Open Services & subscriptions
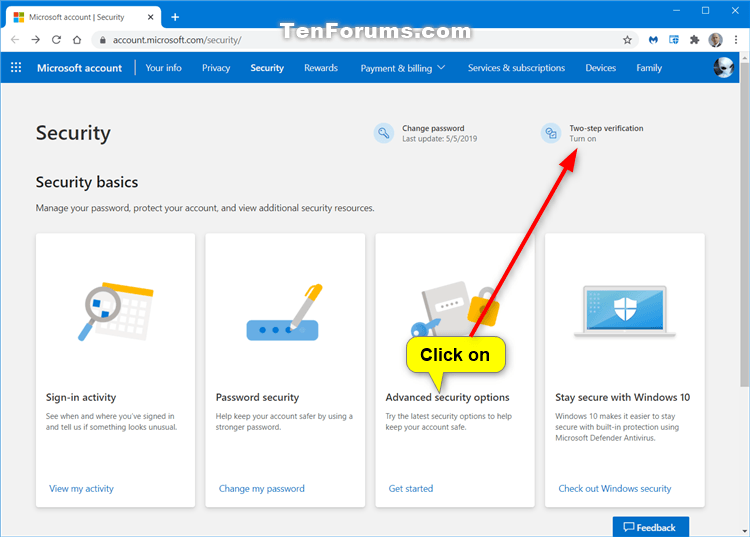 click(x=516, y=68)
